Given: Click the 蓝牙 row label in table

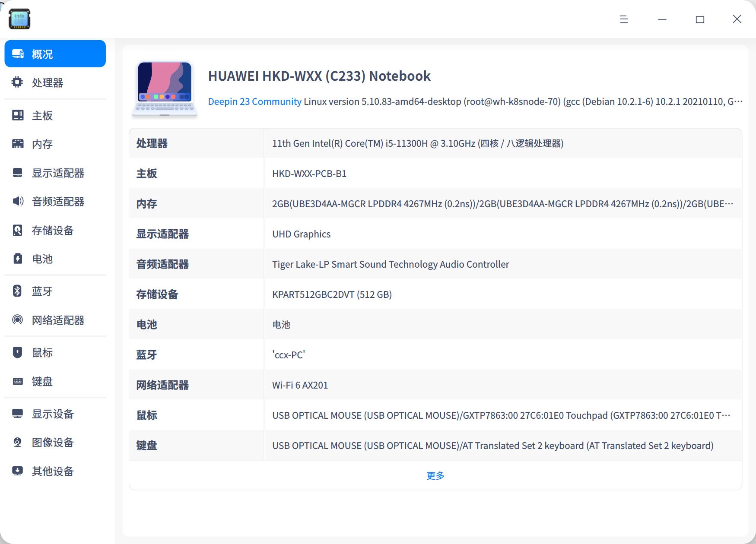Looking at the screenshot, I should click(147, 355).
